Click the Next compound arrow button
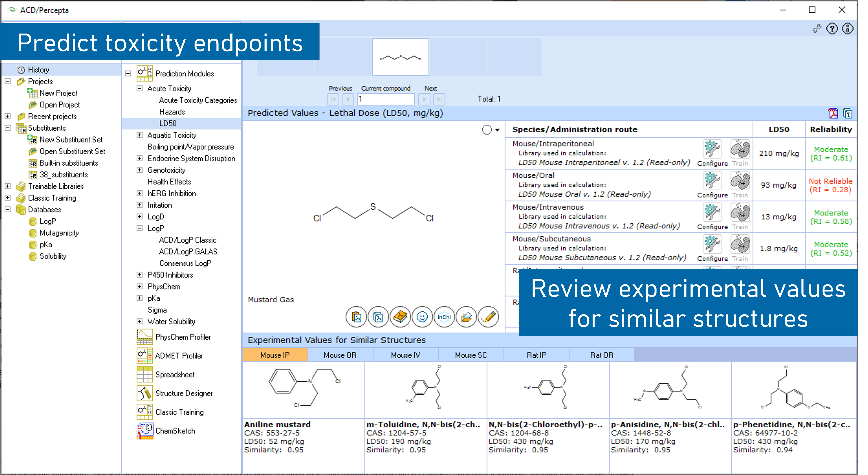This screenshot has height=475, width=868. pyautogui.click(x=424, y=99)
